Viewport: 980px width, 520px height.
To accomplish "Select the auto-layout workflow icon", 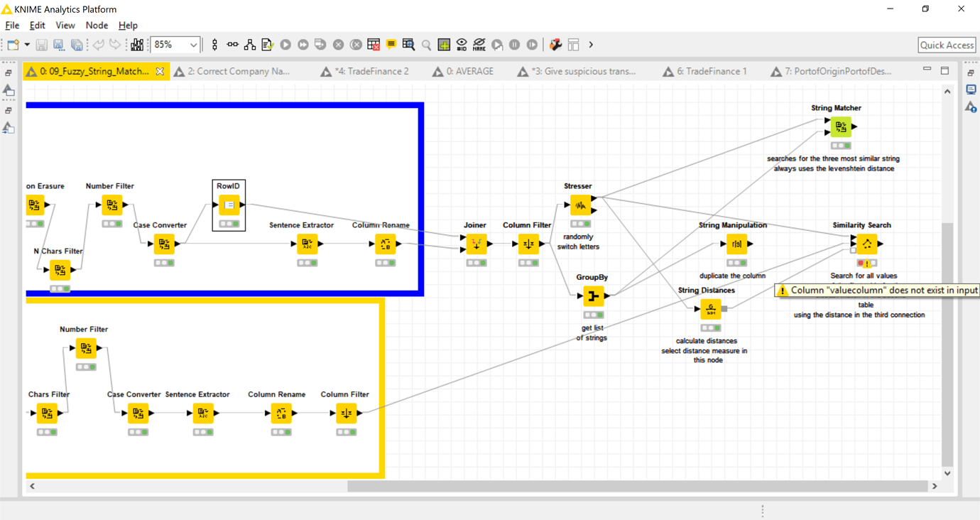I will click(250, 44).
